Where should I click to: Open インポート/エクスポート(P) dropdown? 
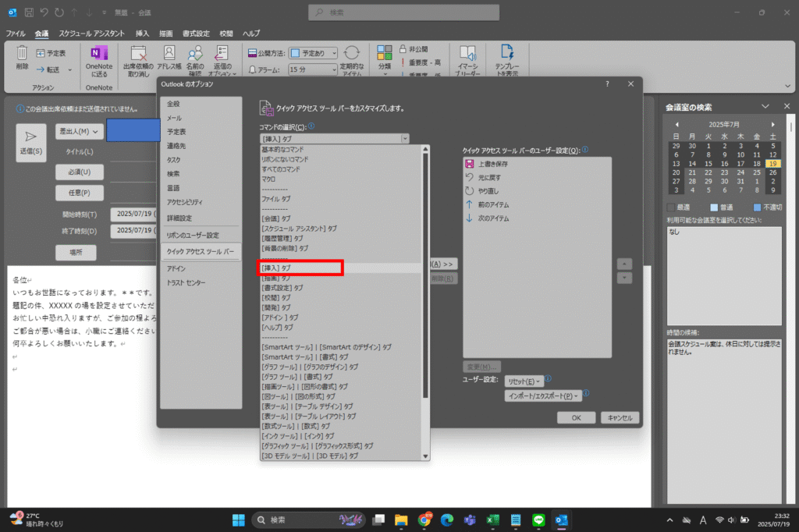pos(543,396)
